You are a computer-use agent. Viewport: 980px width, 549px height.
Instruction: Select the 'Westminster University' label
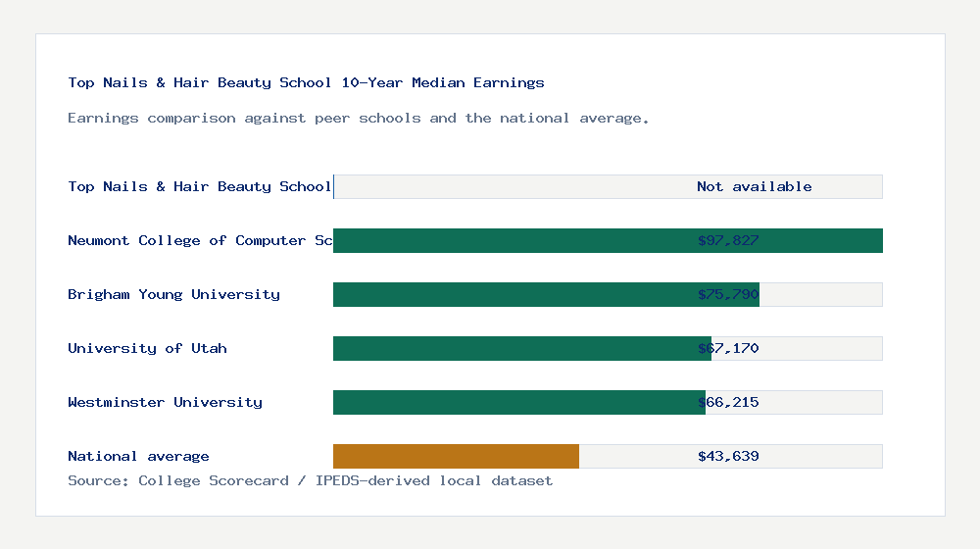pyautogui.click(x=165, y=402)
